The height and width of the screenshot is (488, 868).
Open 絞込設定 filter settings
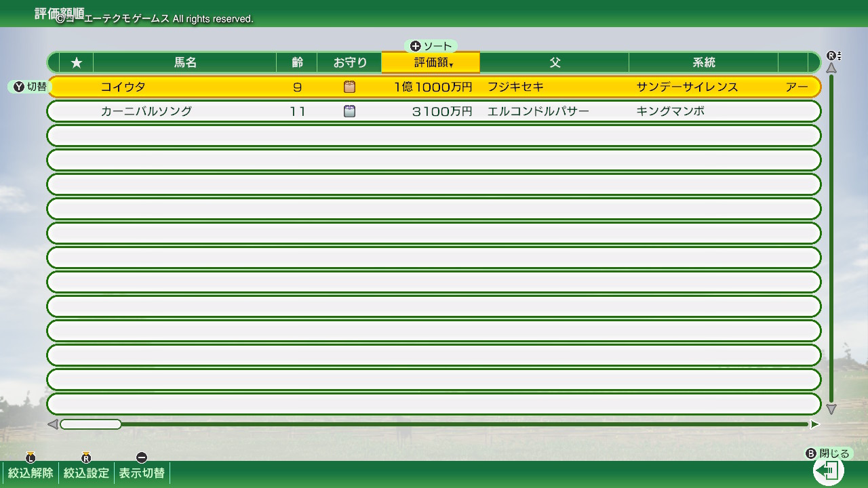tap(86, 472)
